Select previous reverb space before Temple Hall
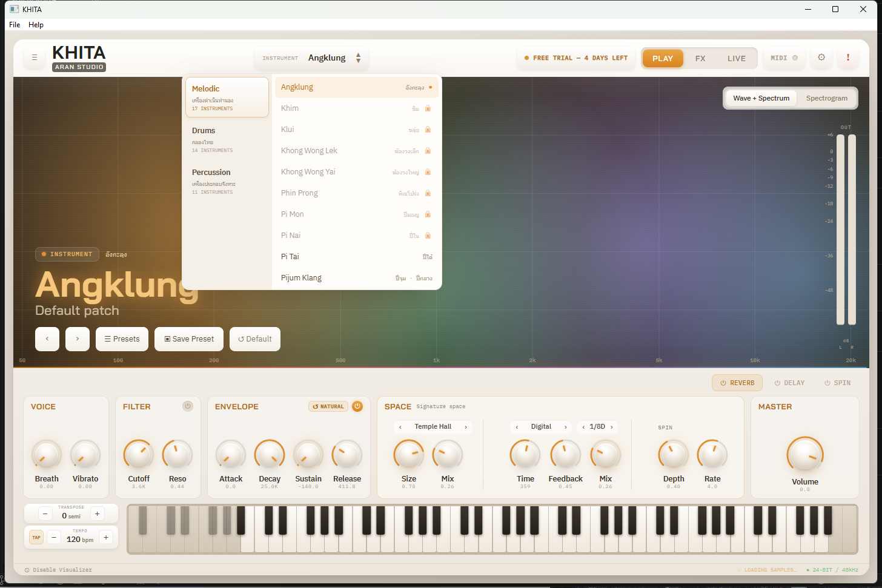Image resolution: width=882 pixels, height=588 pixels. 400,427
